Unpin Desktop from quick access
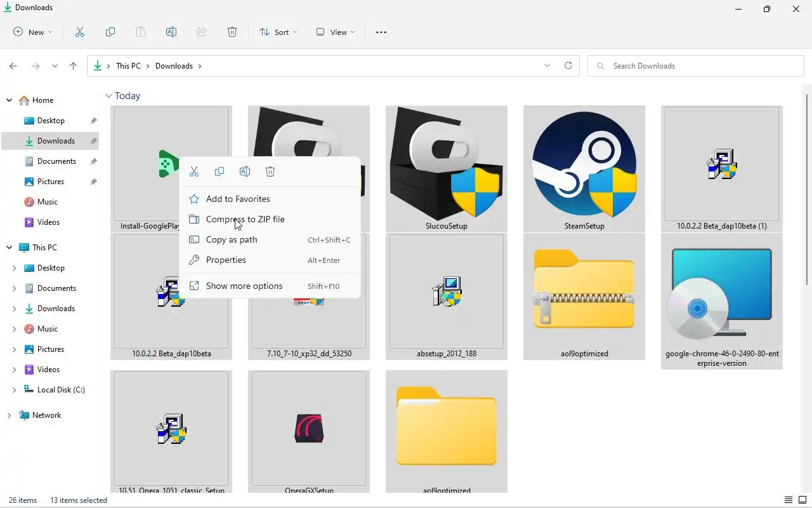 (94, 121)
